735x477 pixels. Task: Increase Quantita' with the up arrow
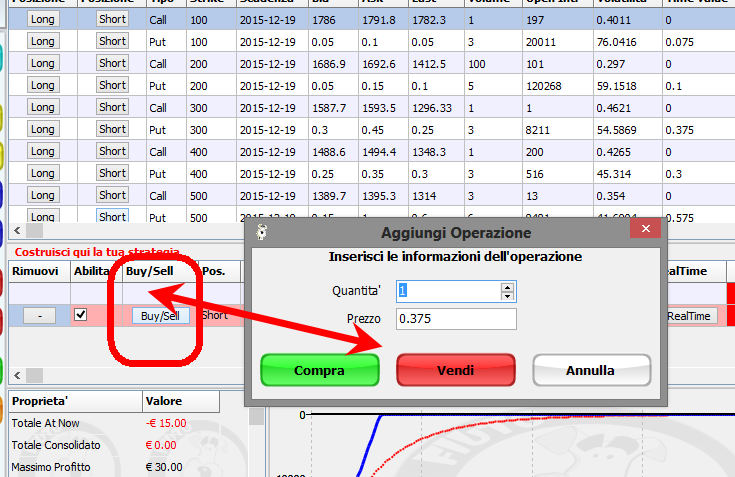coord(507,287)
